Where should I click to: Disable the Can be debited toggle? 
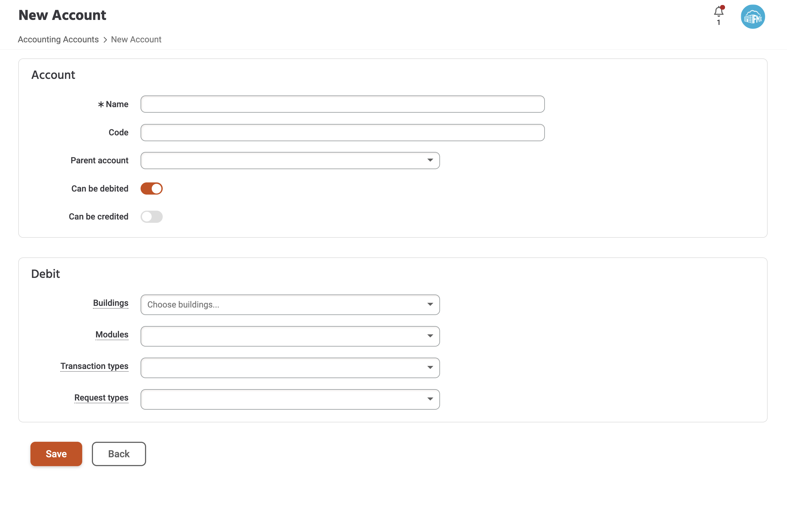click(x=151, y=188)
